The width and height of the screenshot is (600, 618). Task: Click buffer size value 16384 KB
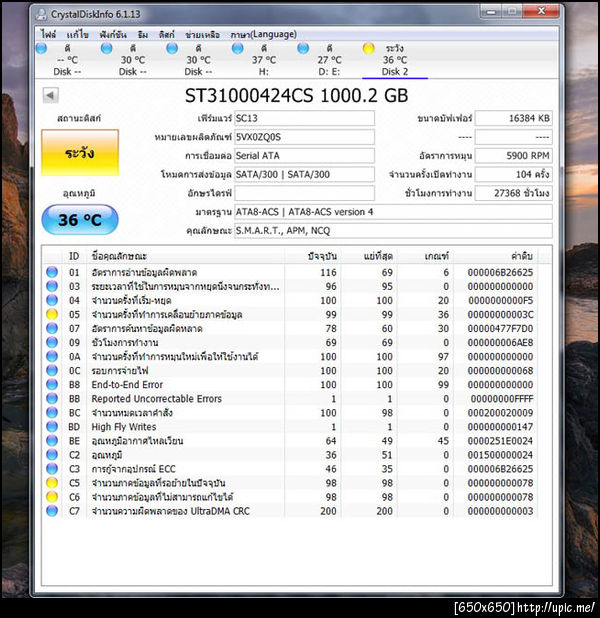coord(513,118)
